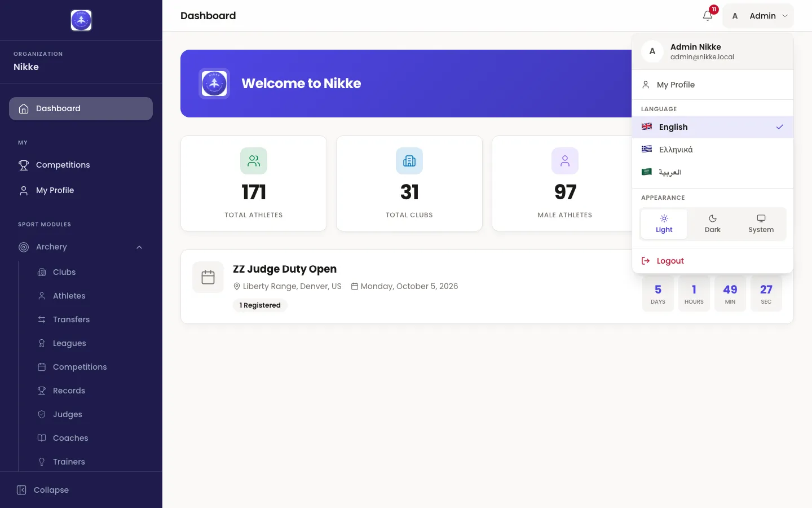Click the home icon beside Dashboard

pos(24,108)
